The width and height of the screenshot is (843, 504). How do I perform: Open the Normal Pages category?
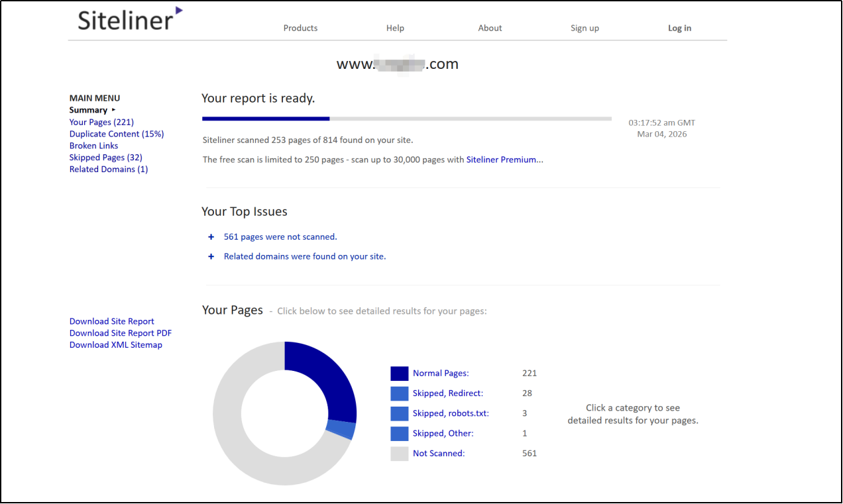(441, 374)
